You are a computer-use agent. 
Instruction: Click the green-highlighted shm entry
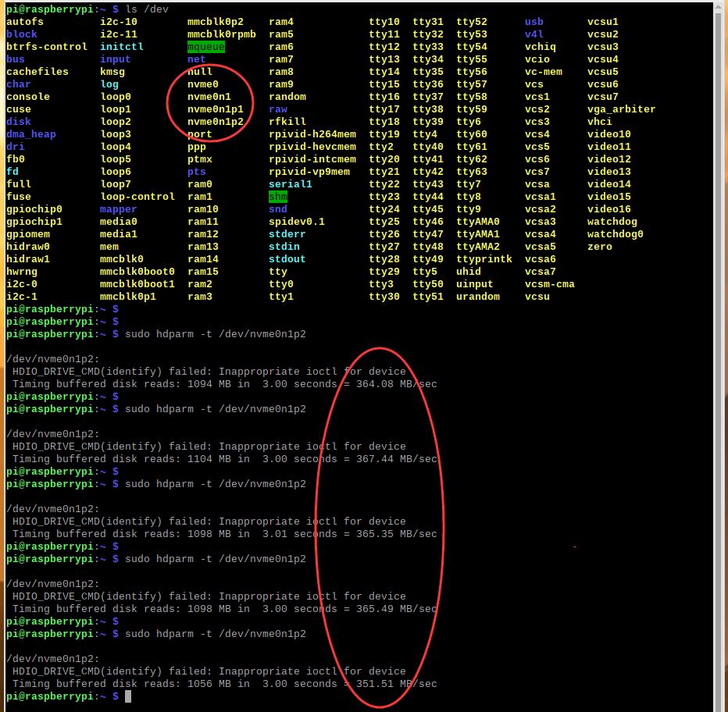coord(278,197)
